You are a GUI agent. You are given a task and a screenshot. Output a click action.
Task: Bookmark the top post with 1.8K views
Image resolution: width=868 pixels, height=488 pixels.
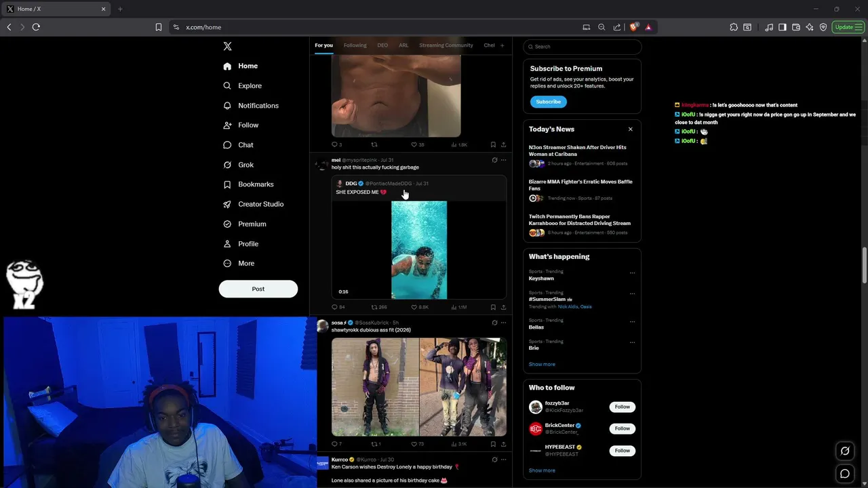pyautogui.click(x=493, y=144)
